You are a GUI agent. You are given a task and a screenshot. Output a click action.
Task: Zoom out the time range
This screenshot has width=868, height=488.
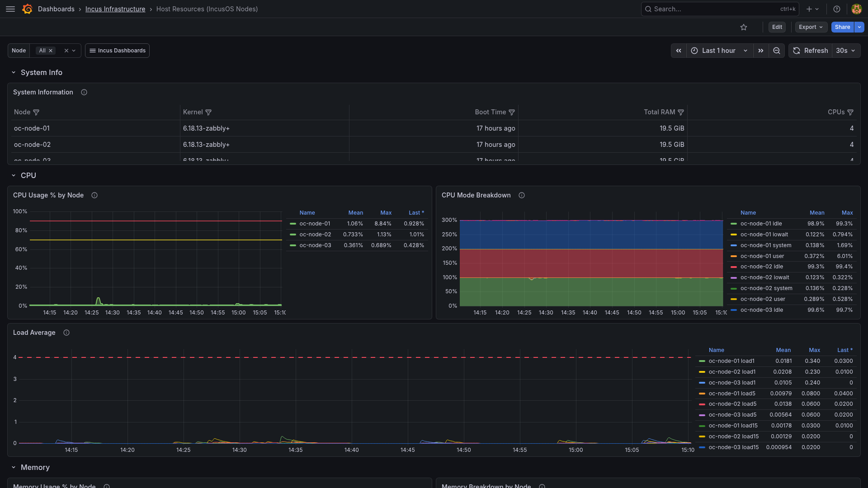click(777, 51)
